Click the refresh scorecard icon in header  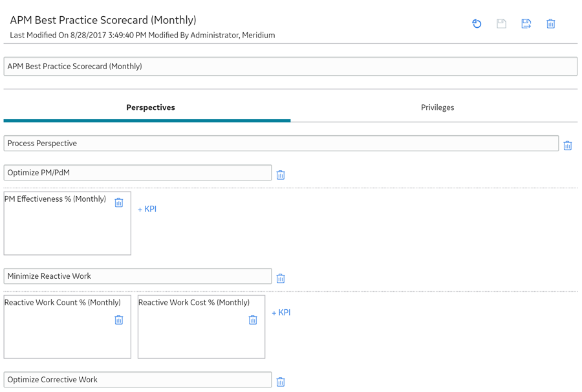click(x=477, y=24)
